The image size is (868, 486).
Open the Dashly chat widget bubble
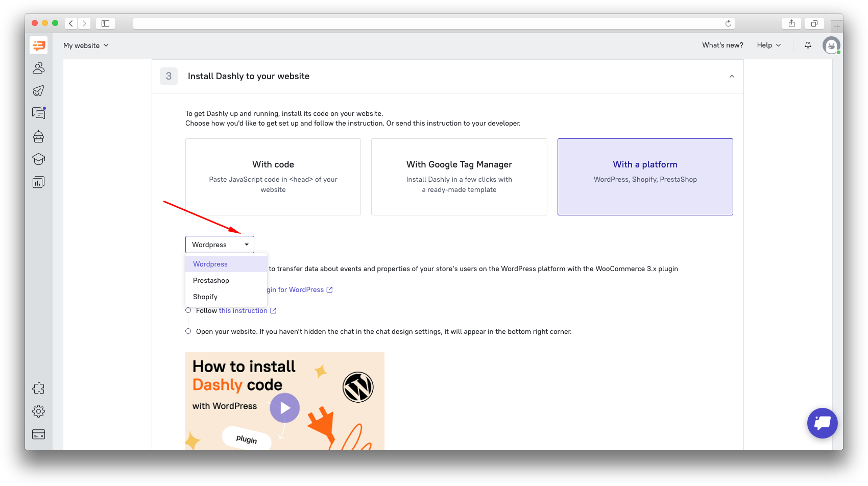(x=822, y=423)
